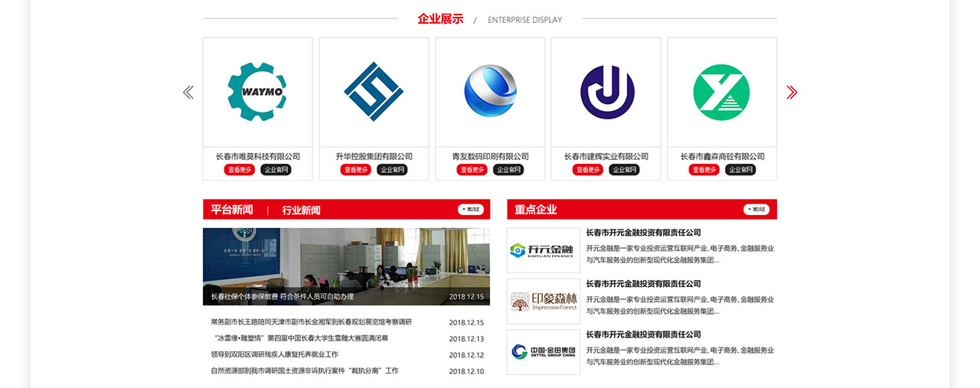Click 企业官网 under 升华控股集团有限公司
Screen dimensions: 980x388
392,170
